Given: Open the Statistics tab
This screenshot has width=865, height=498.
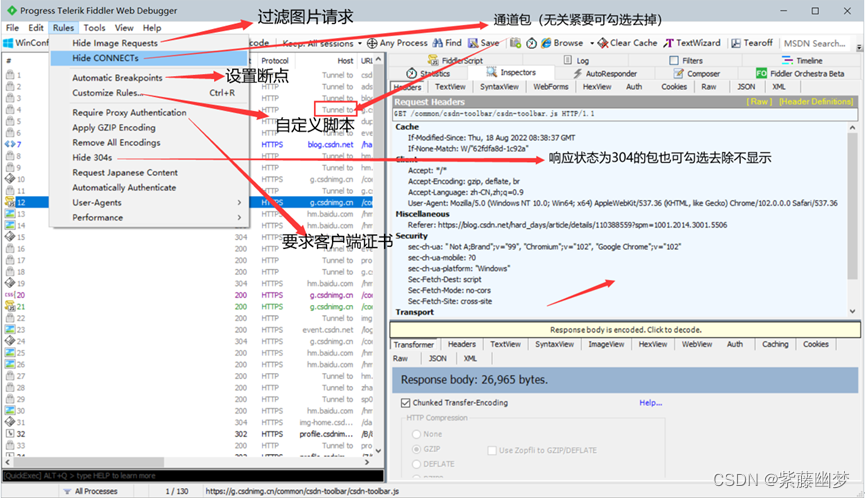Looking at the screenshot, I should [429, 73].
